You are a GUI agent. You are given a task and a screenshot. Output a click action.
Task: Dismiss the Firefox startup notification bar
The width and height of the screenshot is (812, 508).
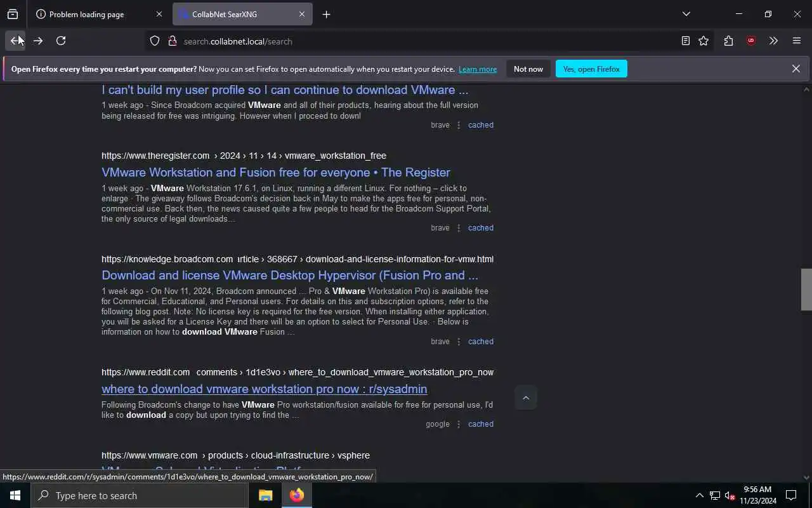click(x=796, y=69)
